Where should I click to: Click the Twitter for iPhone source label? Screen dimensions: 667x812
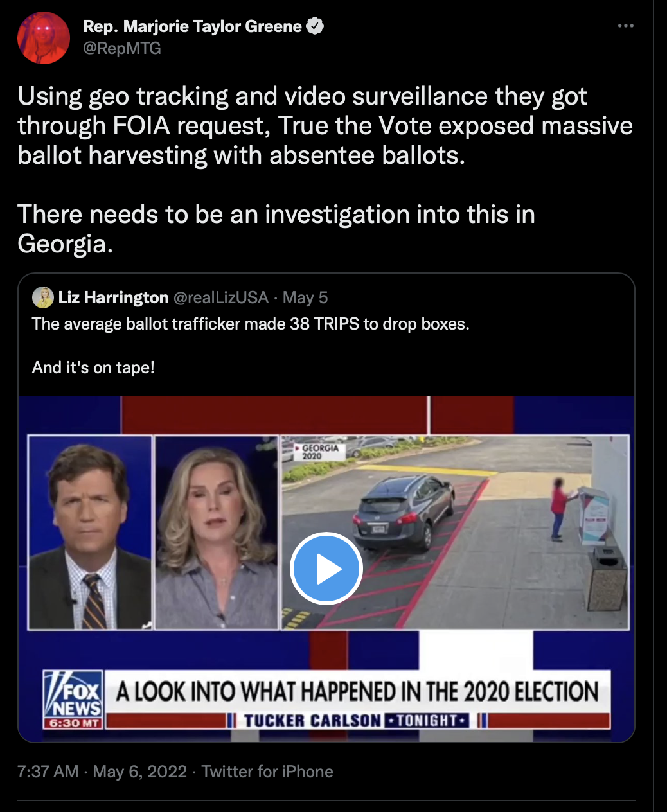267,772
